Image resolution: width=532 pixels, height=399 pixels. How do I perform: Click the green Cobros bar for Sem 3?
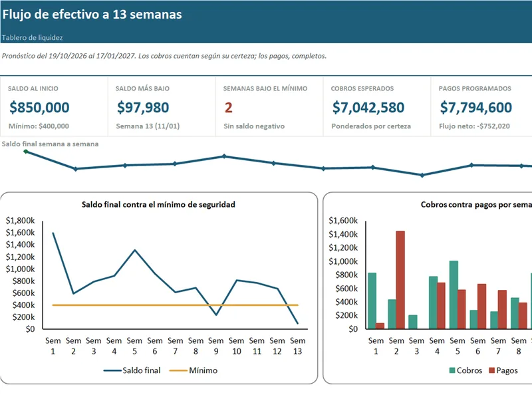tap(413, 322)
